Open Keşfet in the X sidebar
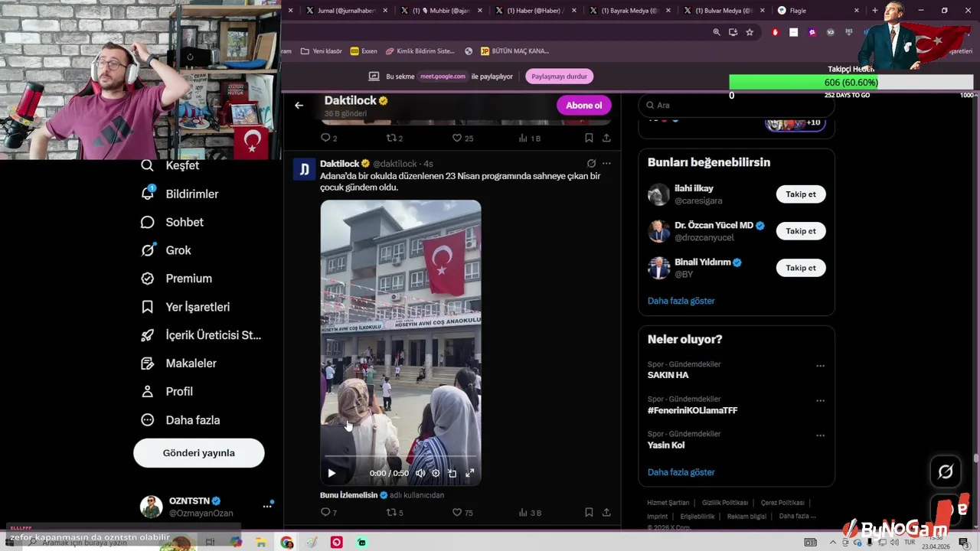The image size is (980, 551). (170, 165)
